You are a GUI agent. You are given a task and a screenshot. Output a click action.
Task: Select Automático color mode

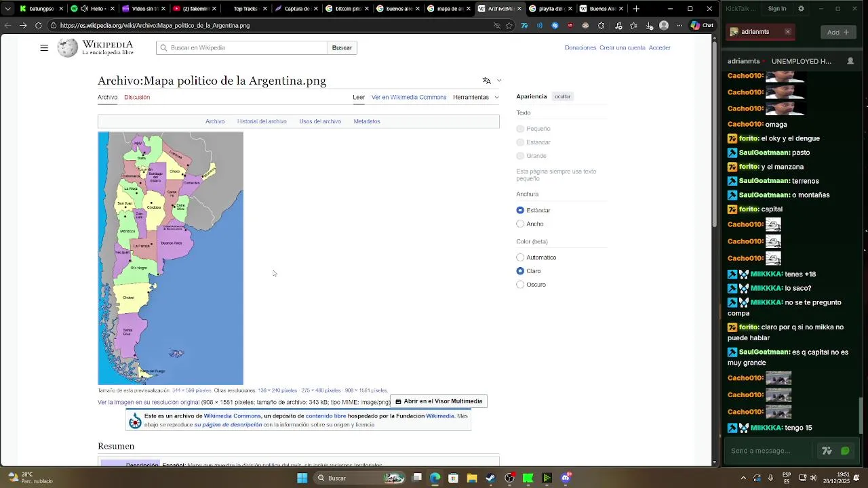[520, 258]
